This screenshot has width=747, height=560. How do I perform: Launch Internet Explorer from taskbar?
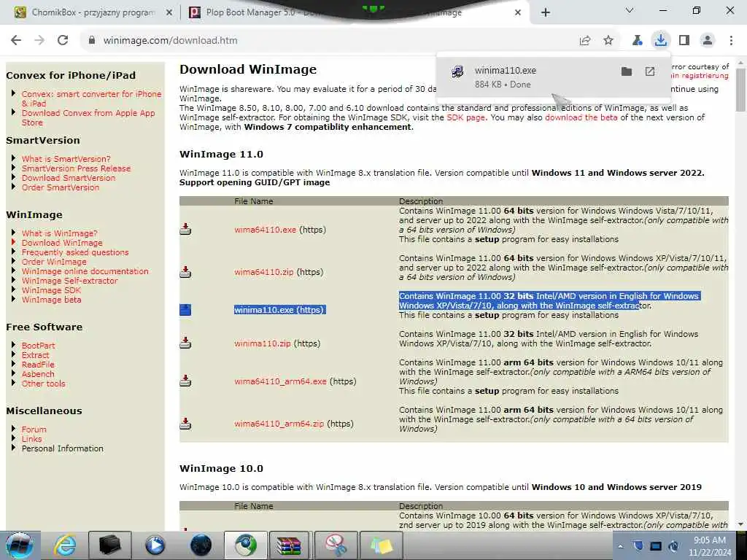(x=64, y=545)
